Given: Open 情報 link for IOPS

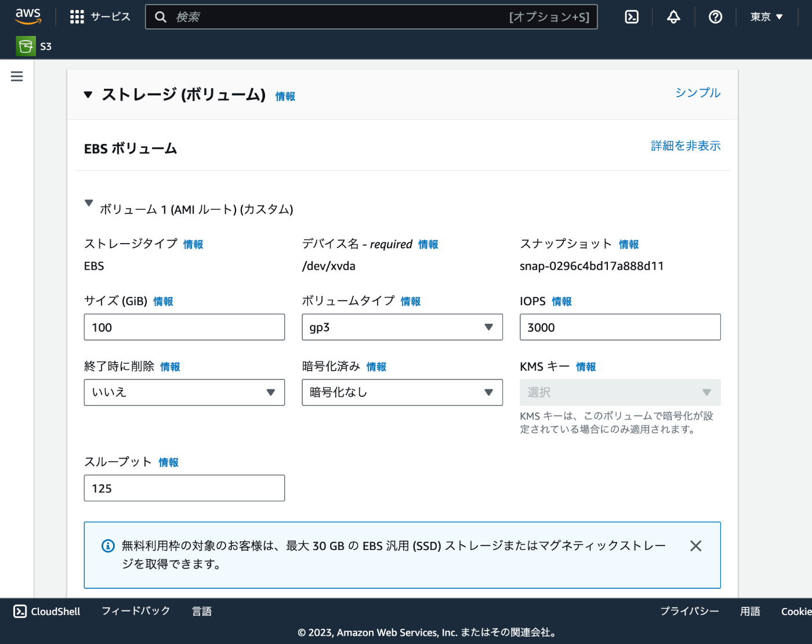Looking at the screenshot, I should click(x=561, y=301).
